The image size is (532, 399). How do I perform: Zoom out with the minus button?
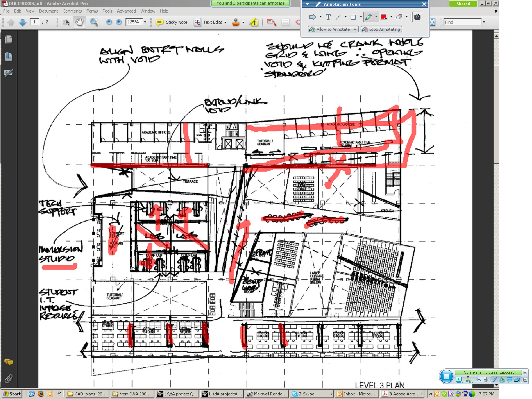(109, 22)
